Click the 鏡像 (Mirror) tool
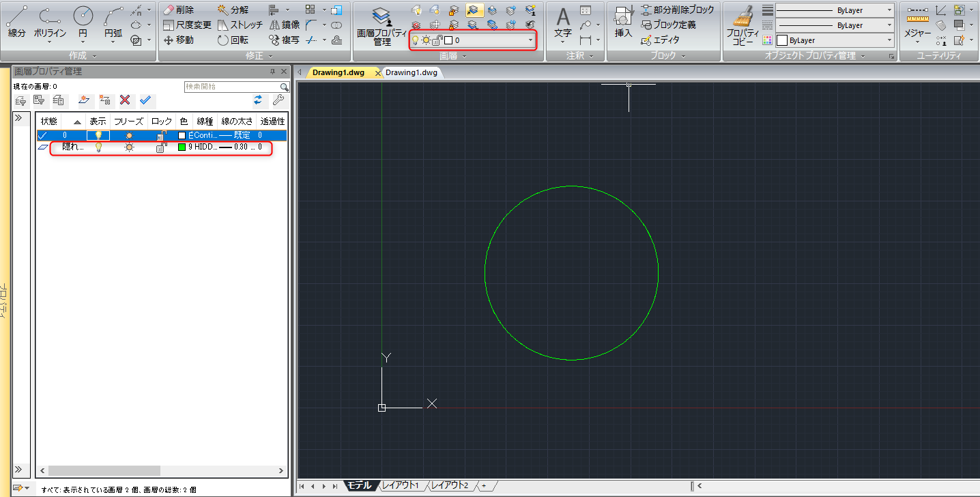 285,25
